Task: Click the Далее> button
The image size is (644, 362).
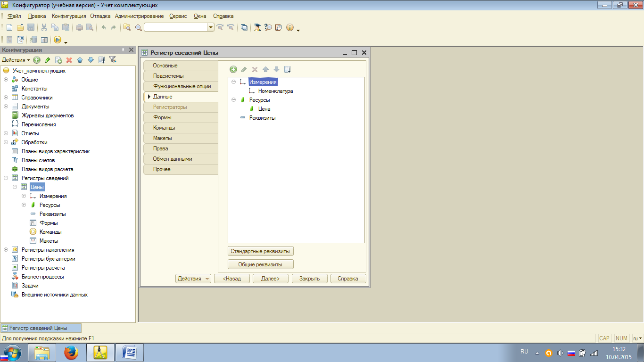Action: [x=271, y=279]
